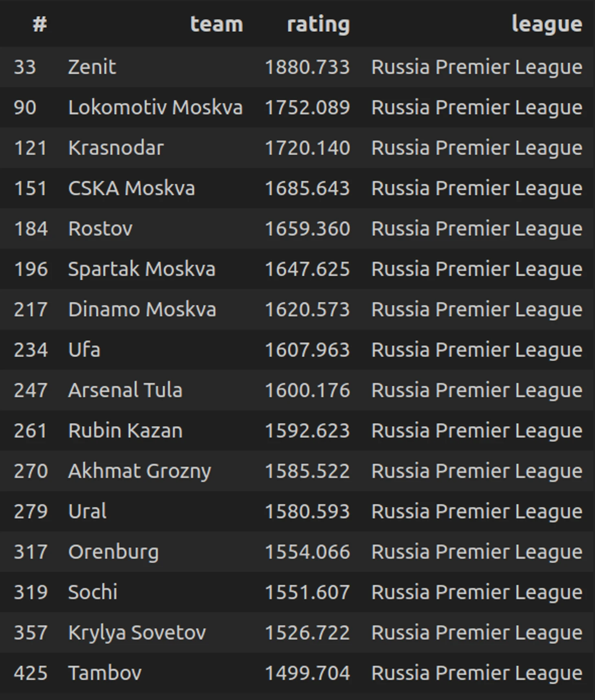Screen dimensions: 595x700
Task: Select the Ufa team entry
Action: (x=84, y=350)
